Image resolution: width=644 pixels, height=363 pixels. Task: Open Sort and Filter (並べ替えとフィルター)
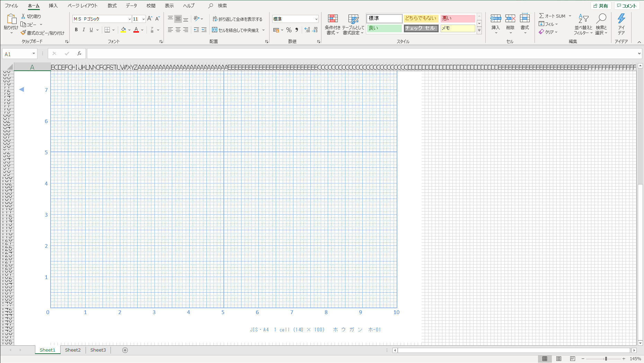(x=583, y=24)
